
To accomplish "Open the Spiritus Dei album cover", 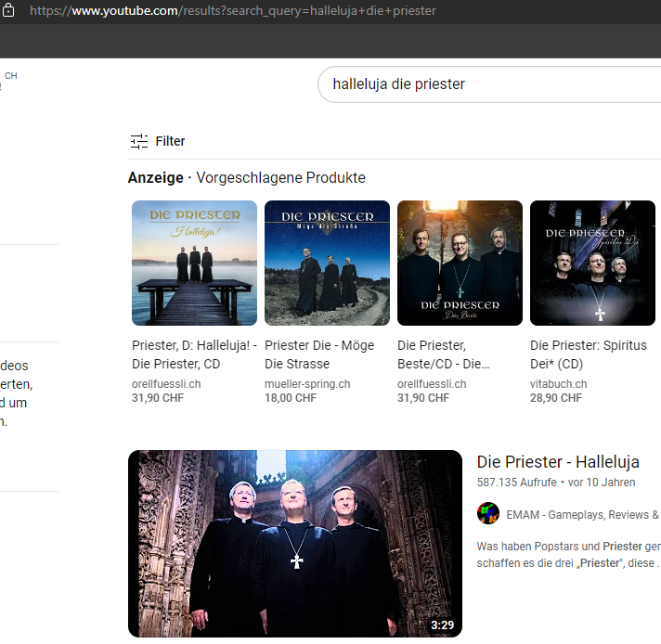I will (x=592, y=263).
